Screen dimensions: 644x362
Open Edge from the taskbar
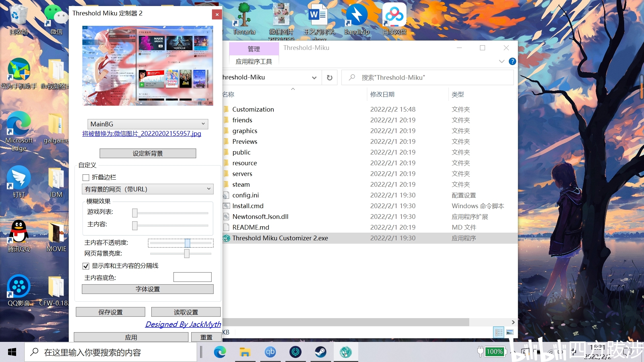[x=220, y=352]
